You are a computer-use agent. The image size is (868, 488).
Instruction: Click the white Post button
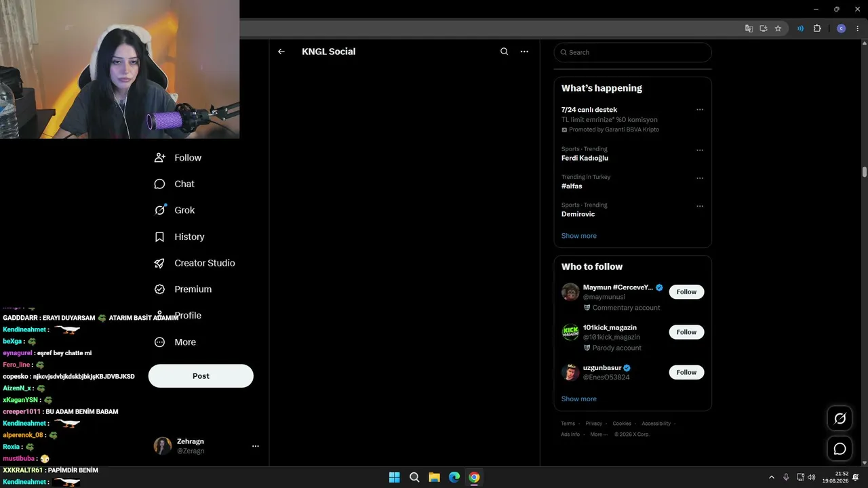pos(201,376)
